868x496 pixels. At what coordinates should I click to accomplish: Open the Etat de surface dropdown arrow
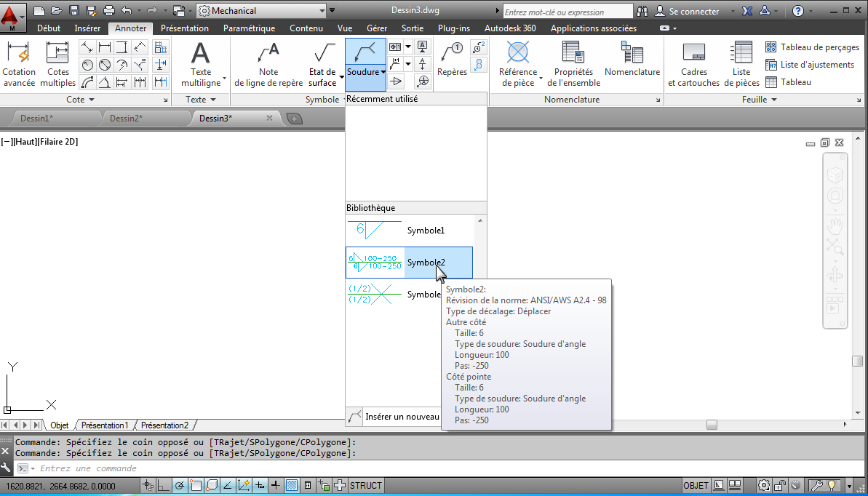341,78
